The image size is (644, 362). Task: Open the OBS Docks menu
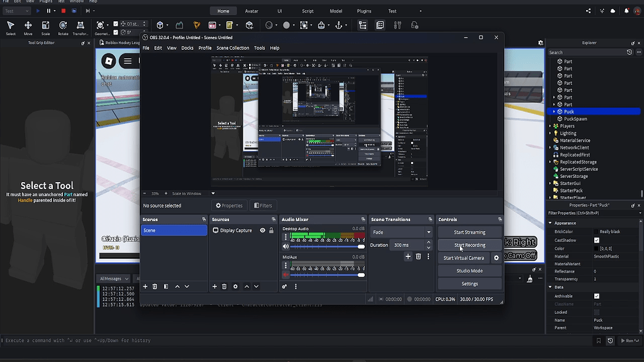[x=187, y=48]
